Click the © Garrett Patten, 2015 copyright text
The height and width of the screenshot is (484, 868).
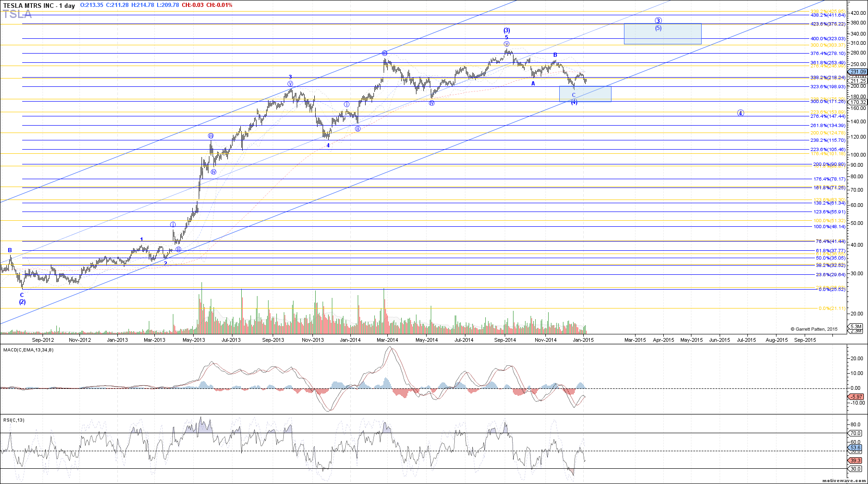[814, 329]
